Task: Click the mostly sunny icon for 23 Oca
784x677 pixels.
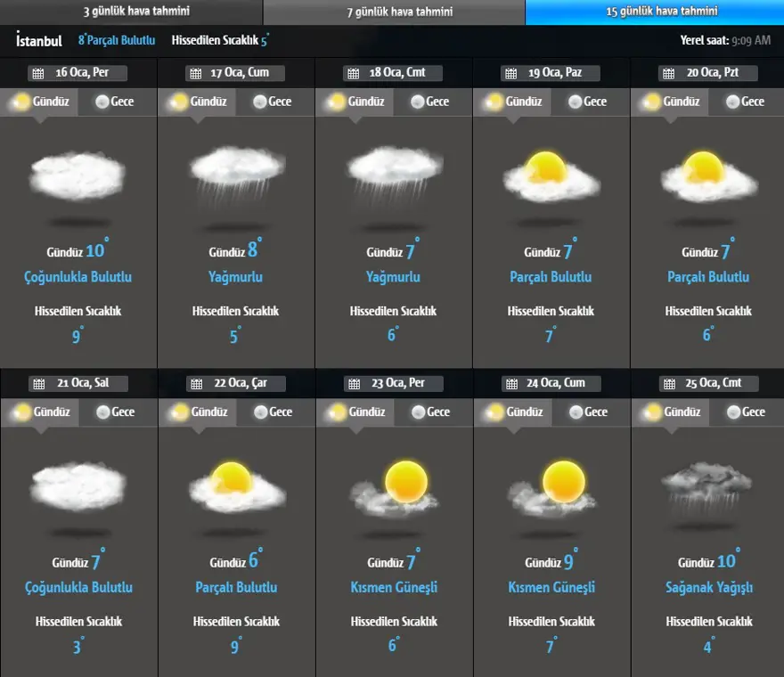Action: click(395, 488)
